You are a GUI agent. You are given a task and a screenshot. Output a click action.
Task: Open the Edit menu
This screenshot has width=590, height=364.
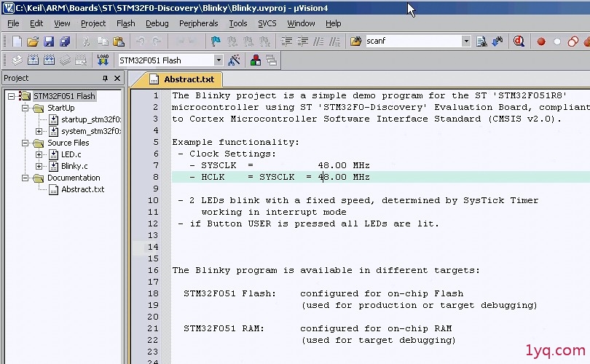(x=36, y=23)
